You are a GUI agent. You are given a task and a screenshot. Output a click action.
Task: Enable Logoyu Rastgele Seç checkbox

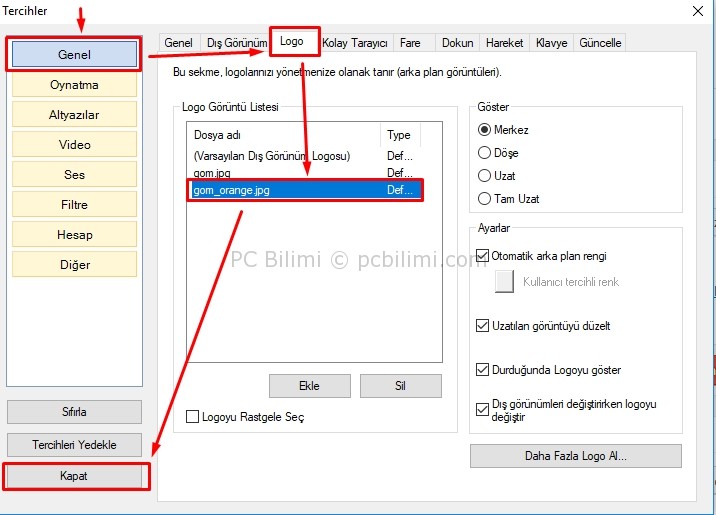click(x=192, y=416)
